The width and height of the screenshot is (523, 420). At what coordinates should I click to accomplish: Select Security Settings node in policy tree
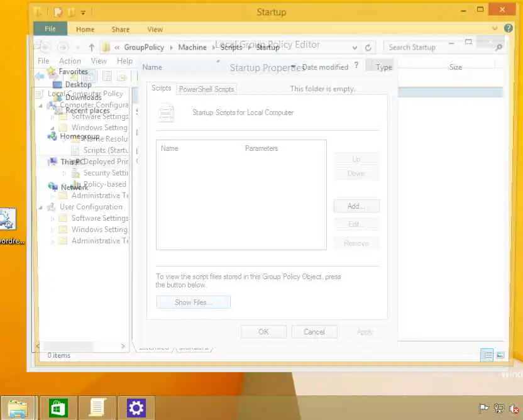[x=106, y=173]
